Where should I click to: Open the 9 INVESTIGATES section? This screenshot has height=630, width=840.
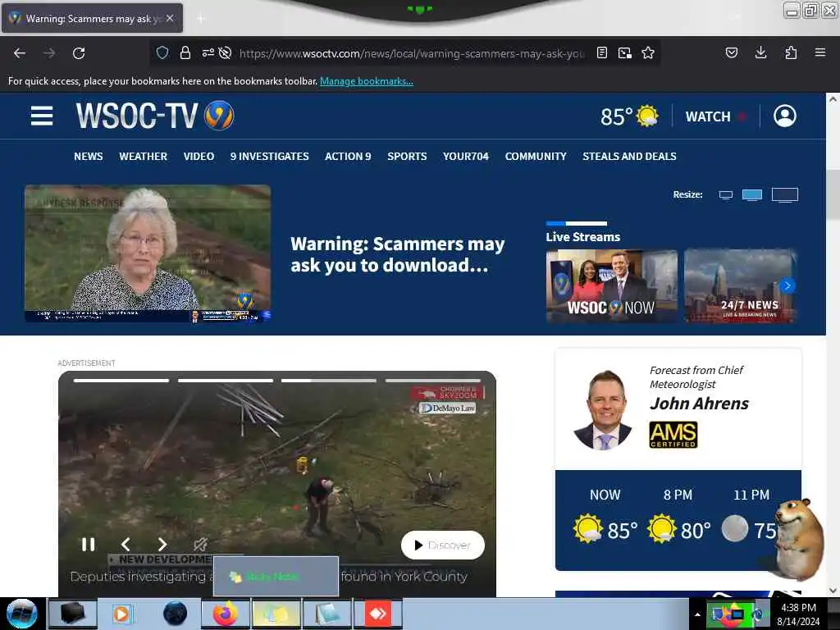(x=269, y=157)
